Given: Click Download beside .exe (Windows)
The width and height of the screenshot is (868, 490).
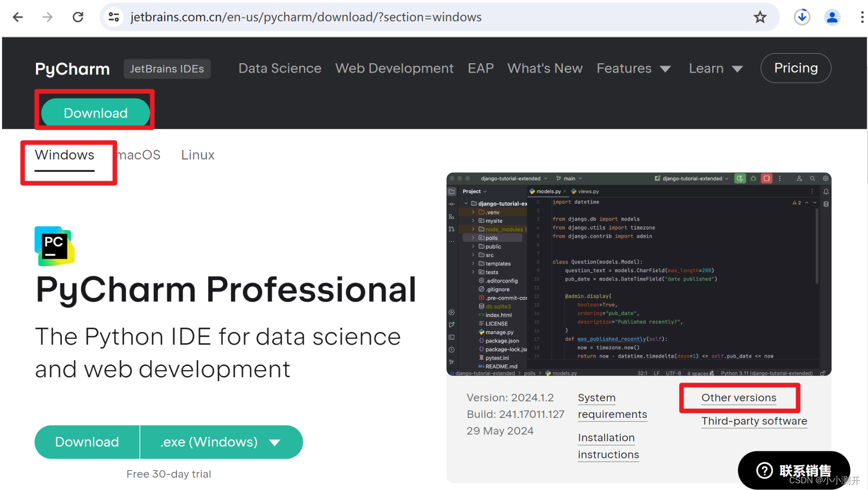Looking at the screenshot, I should [x=87, y=442].
